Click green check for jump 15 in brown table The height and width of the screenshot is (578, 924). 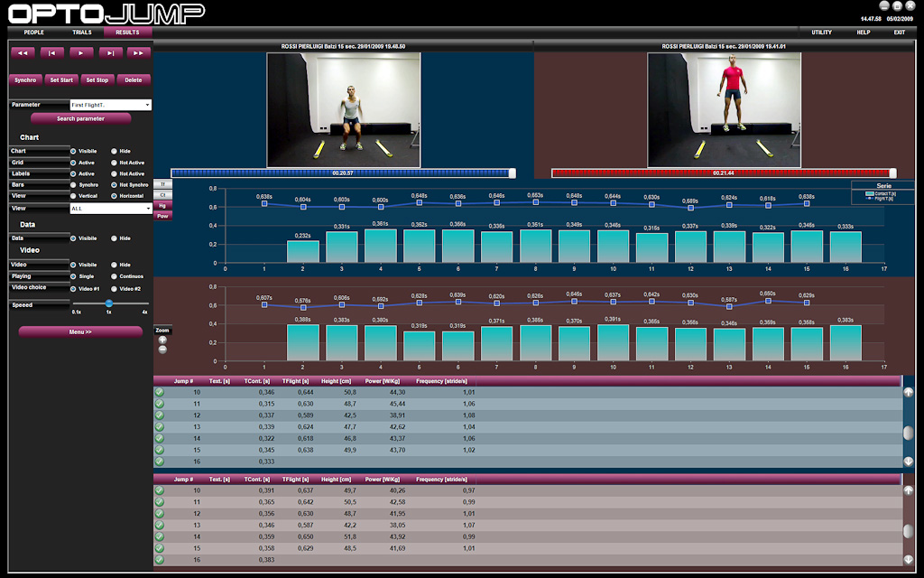coord(159,548)
